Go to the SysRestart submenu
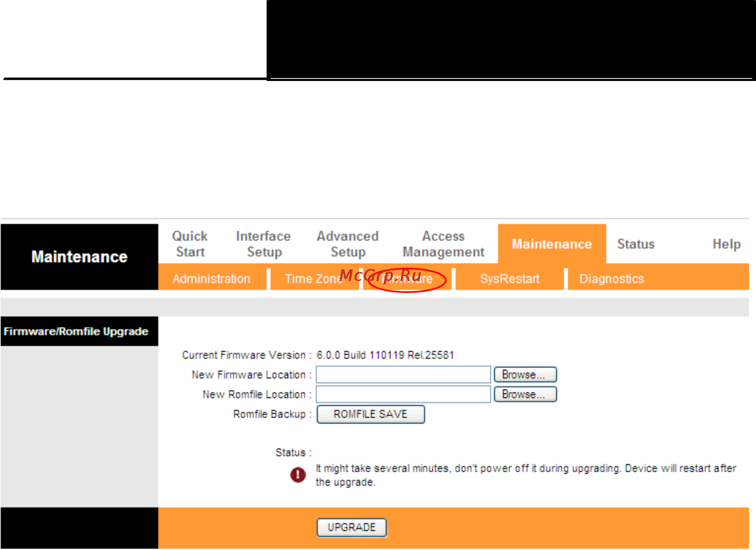This screenshot has height=550, width=756. pyautogui.click(x=510, y=279)
